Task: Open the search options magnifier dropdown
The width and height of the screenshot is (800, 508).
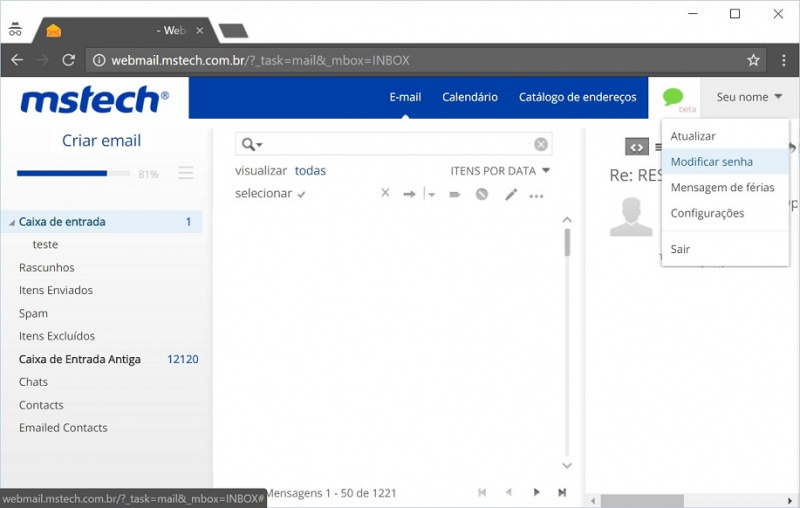Action: tap(252, 144)
